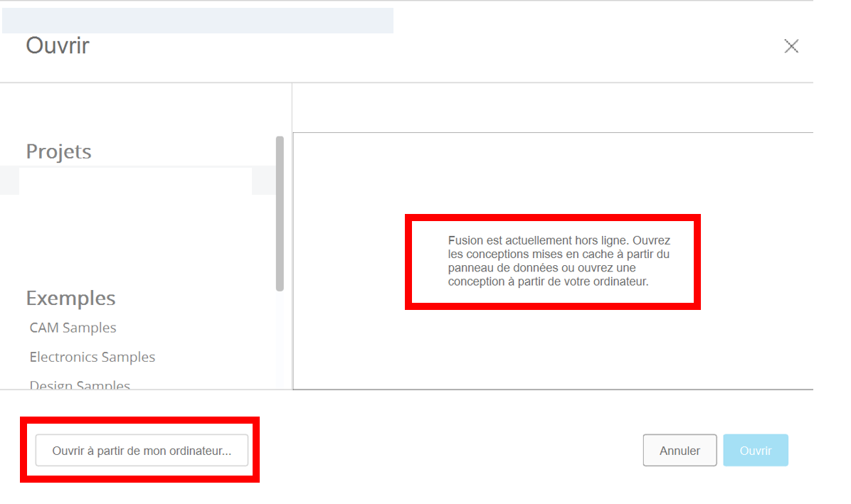Choose the Design Samples entry
Screen dimensions: 851x504
point(80,385)
